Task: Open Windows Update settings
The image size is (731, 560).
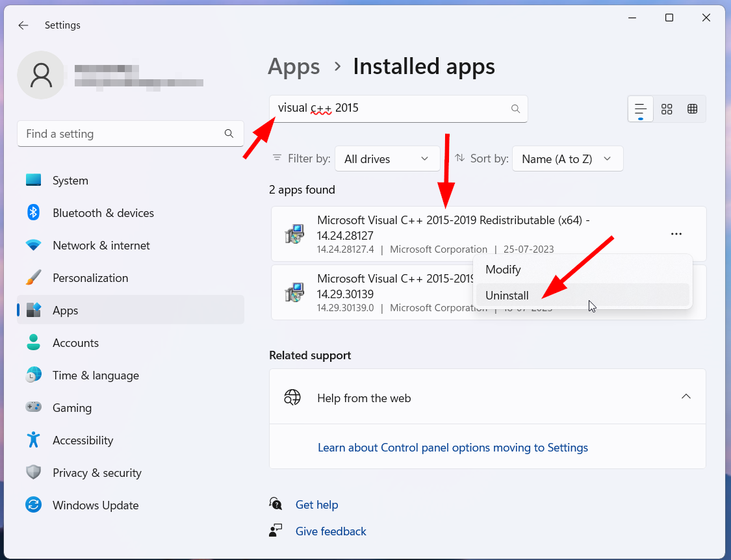Action: click(x=131, y=505)
